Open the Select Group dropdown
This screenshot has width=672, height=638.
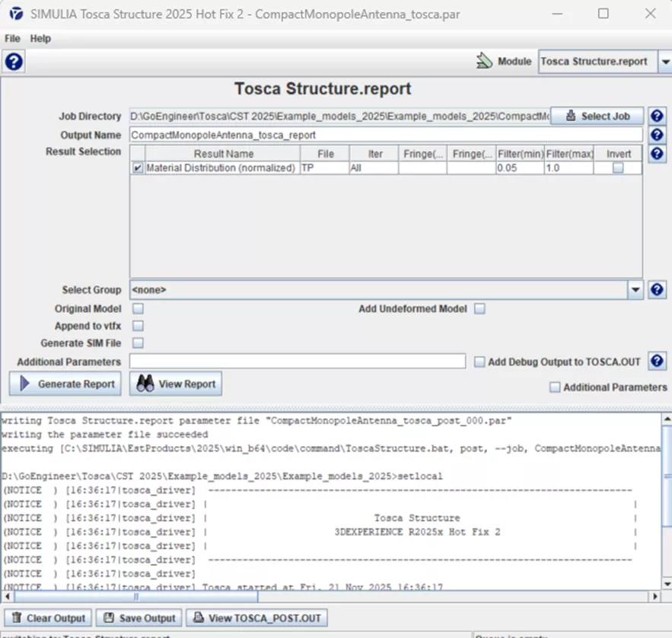tap(635, 290)
